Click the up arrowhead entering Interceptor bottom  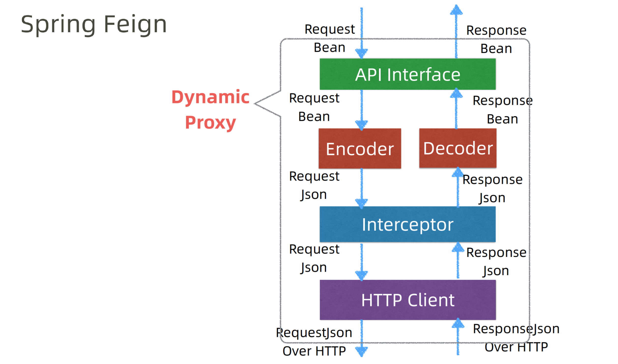click(x=458, y=248)
